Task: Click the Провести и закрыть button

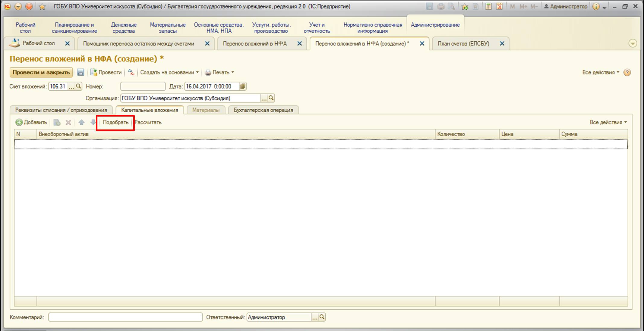Action: (x=41, y=72)
